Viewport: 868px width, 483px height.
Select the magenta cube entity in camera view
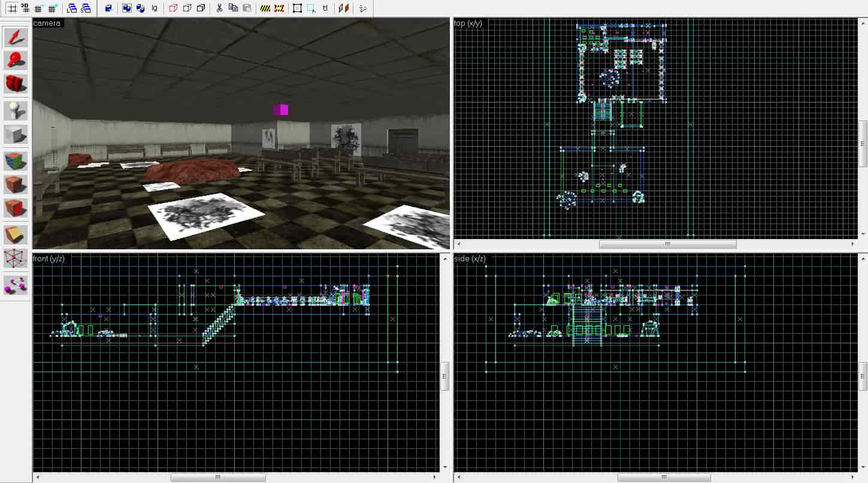tap(281, 110)
